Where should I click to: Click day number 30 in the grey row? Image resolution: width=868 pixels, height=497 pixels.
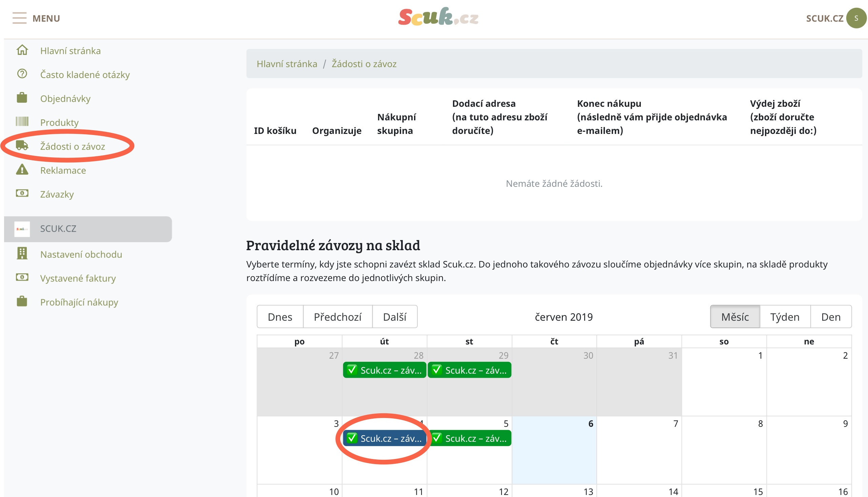(588, 355)
